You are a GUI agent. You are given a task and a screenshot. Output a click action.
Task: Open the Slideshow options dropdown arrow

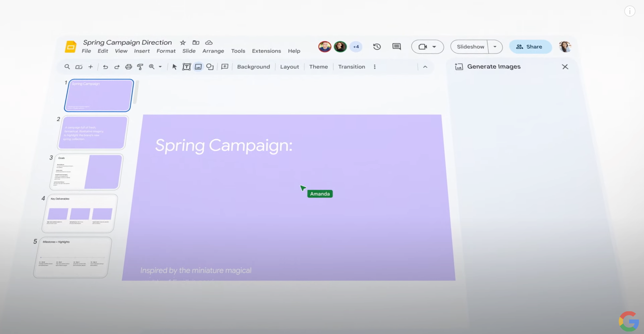click(x=495, y=47)
